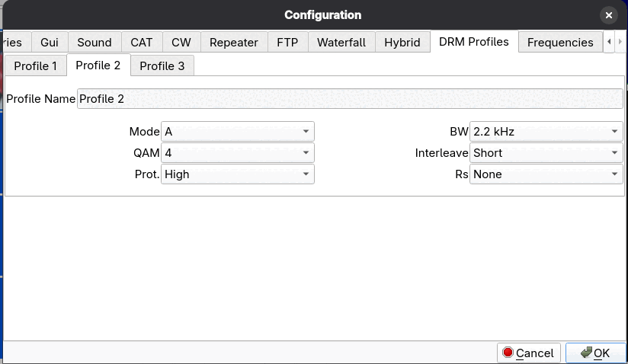Close the Configuration dialog
The width and height of the screenshot is (628, 364).
tap(608, 15)
